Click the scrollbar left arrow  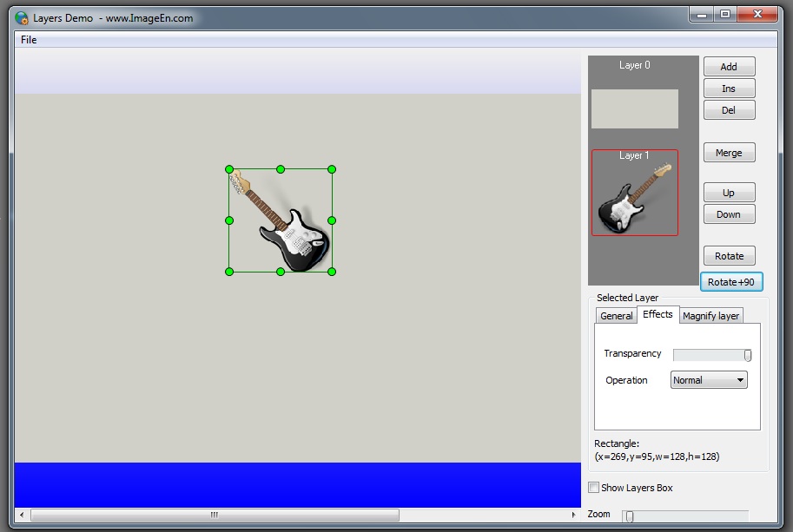pyautogui.click(x=21, y=515)
